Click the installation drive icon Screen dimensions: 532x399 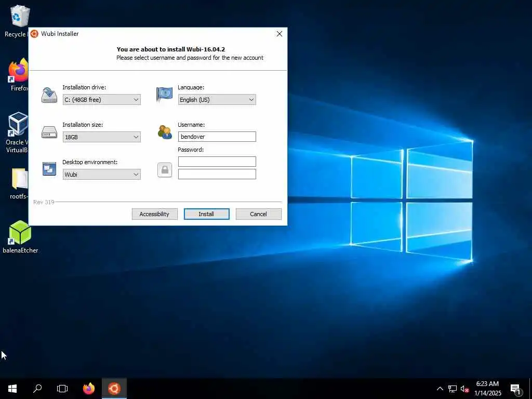(49, 95)
